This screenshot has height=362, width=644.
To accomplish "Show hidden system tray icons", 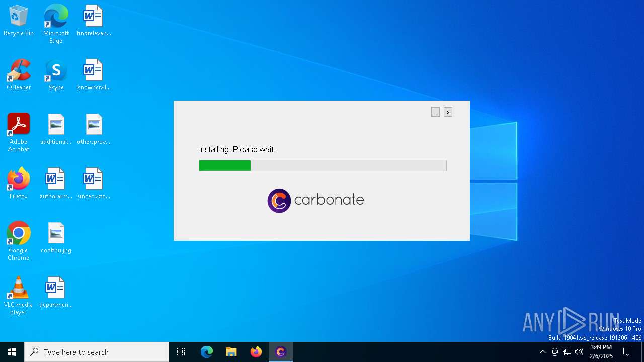I will 543,352.
